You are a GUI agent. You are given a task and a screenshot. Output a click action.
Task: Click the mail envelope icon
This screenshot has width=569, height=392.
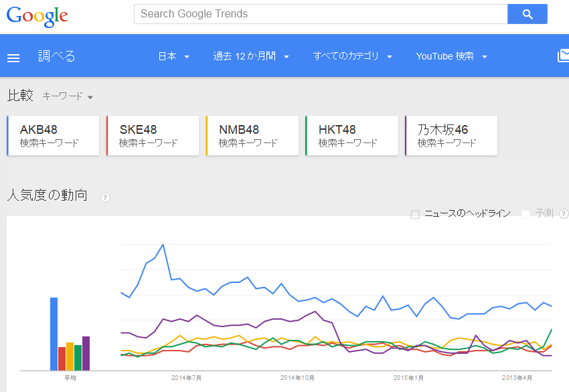tap(563, 56)
